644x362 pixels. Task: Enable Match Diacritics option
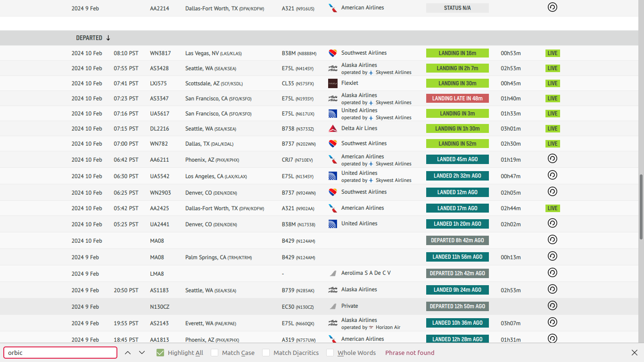click(266, 353)
